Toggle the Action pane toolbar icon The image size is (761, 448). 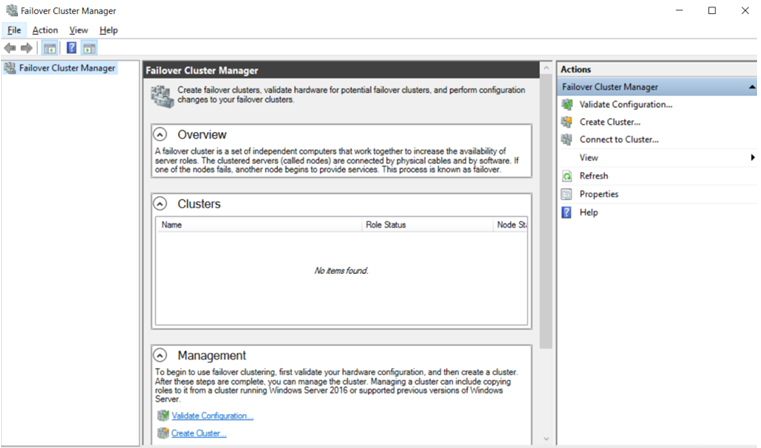[x=89, y=48]
